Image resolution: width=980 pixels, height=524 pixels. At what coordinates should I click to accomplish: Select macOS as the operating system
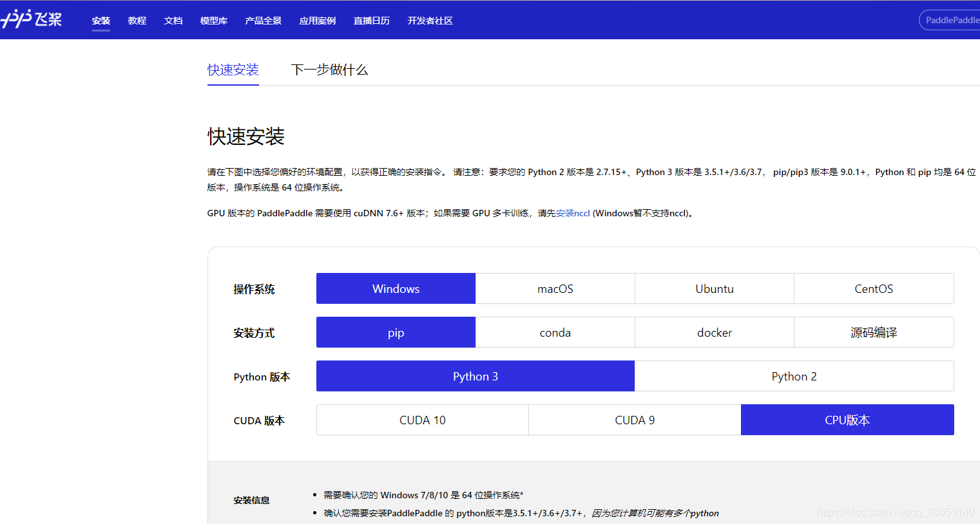[x=555, y=288]
